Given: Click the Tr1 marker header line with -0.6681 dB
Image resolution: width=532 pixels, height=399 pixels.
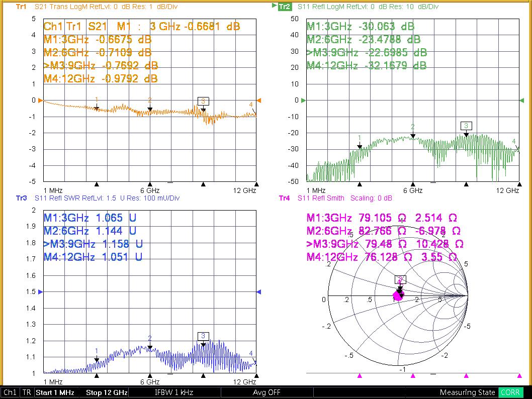Looking at the screenshot, I should [142, 27].
